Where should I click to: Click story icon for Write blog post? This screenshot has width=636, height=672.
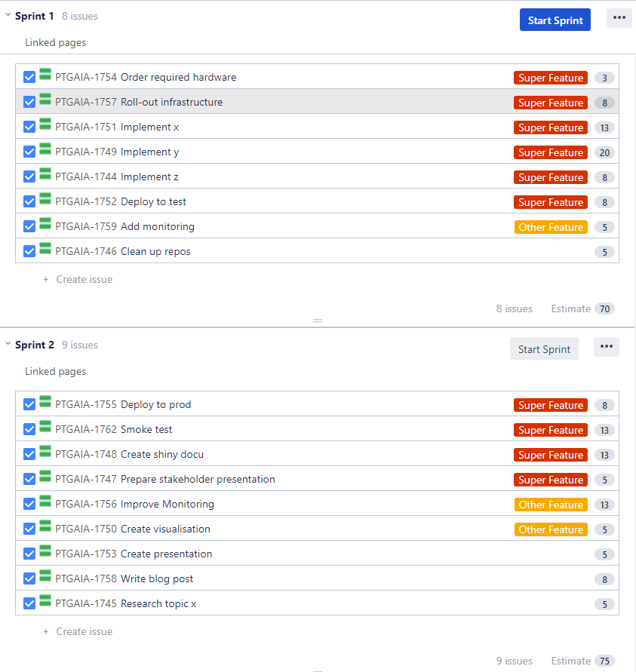click(45, 577)
